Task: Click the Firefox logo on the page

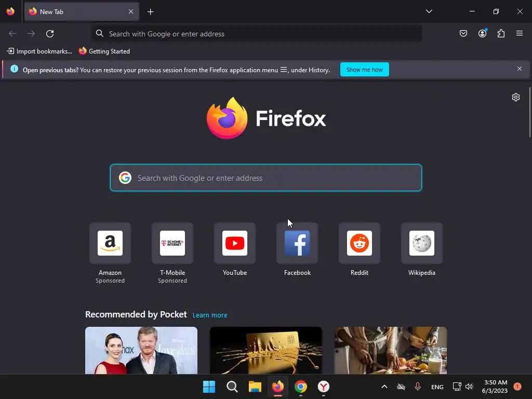Action: point(266,118)
